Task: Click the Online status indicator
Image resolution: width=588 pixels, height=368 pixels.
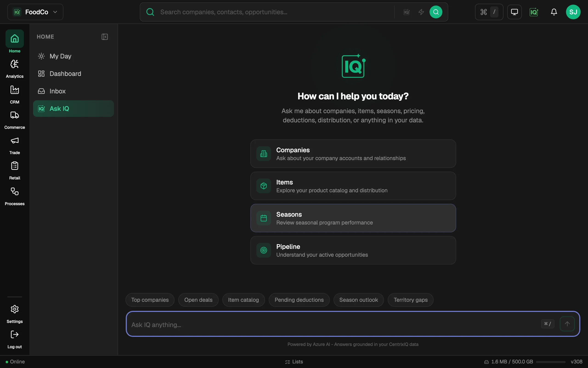Action: pos(15,362)
